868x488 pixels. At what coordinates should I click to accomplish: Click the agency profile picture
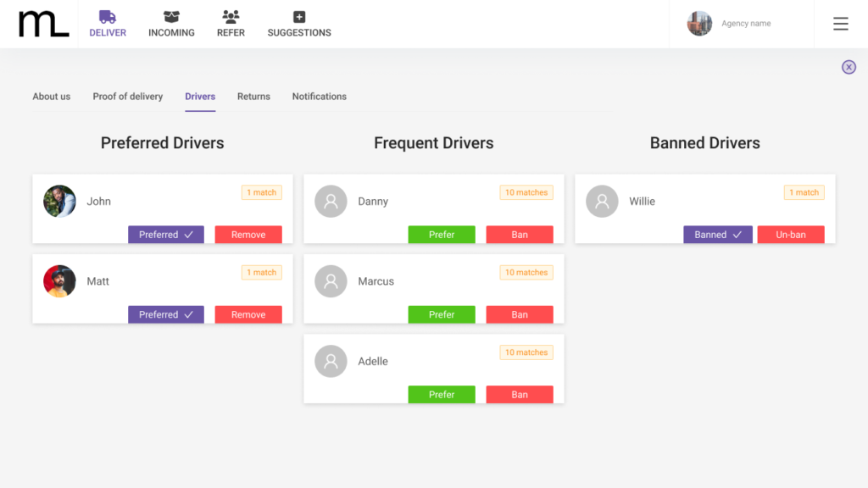(x=699, y=24)
